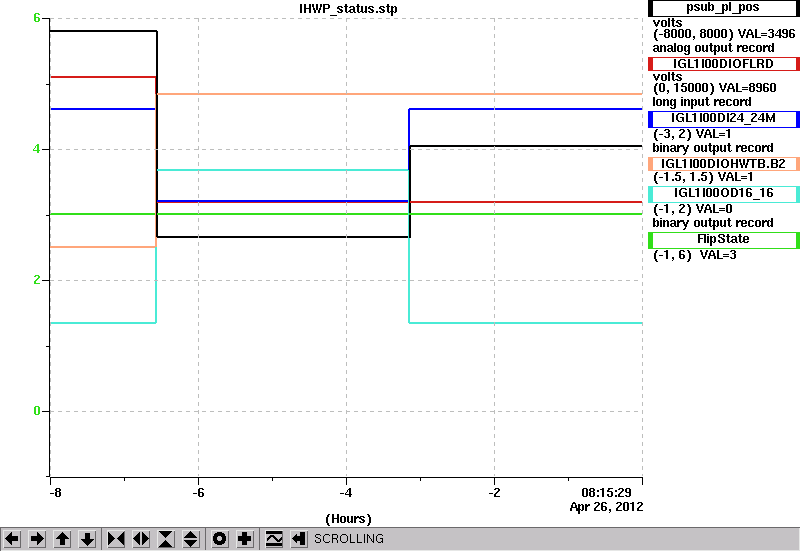Select the IGL1I00OD16_16 curve in the legend

pos(723,193)
